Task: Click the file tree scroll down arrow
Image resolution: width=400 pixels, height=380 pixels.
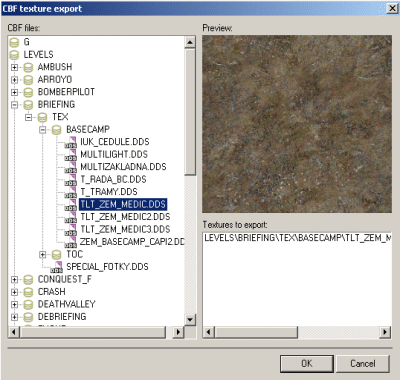Action: pyautogui.click(x=190, y=320)
